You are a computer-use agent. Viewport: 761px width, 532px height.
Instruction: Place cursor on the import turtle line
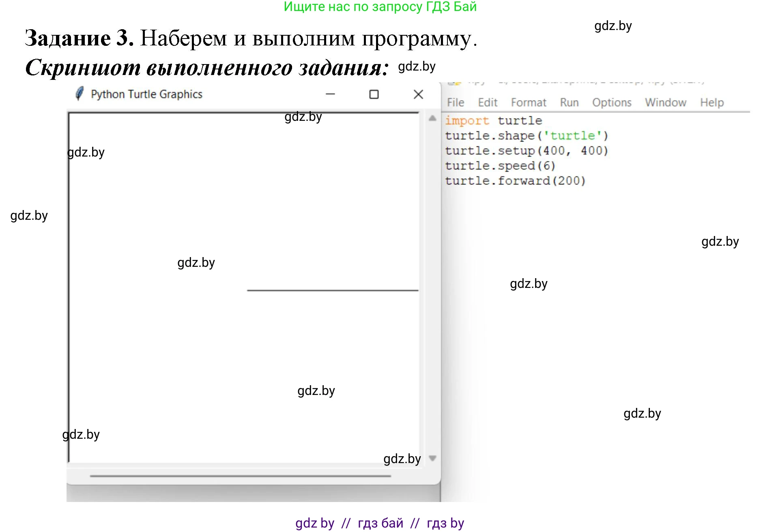tap(493, 121)
